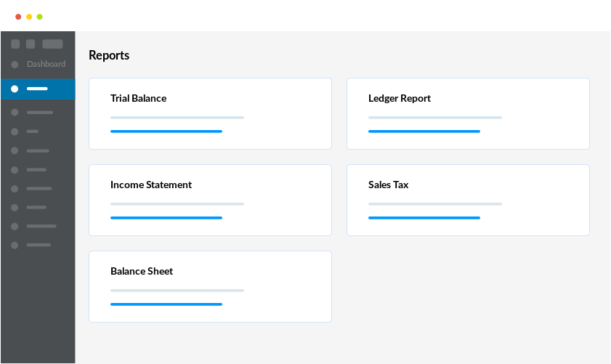The height and width of the screenshot is (364, 611).
Task: Click the circle icon just below highlighted item
Action: (x=15, y=113)
